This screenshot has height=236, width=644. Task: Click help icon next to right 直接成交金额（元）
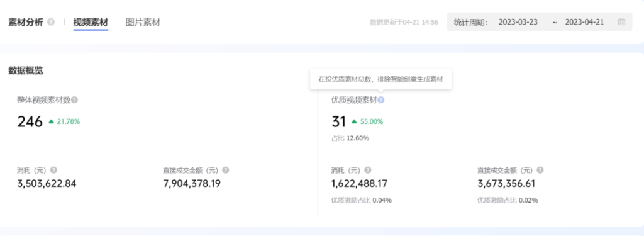[x=540, y=170]
